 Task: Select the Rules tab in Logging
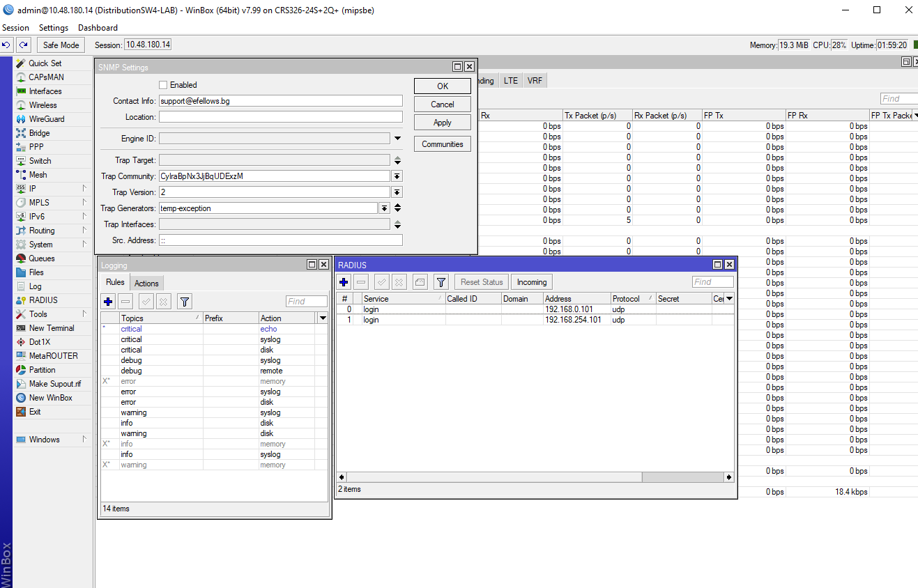coord(115,282)
